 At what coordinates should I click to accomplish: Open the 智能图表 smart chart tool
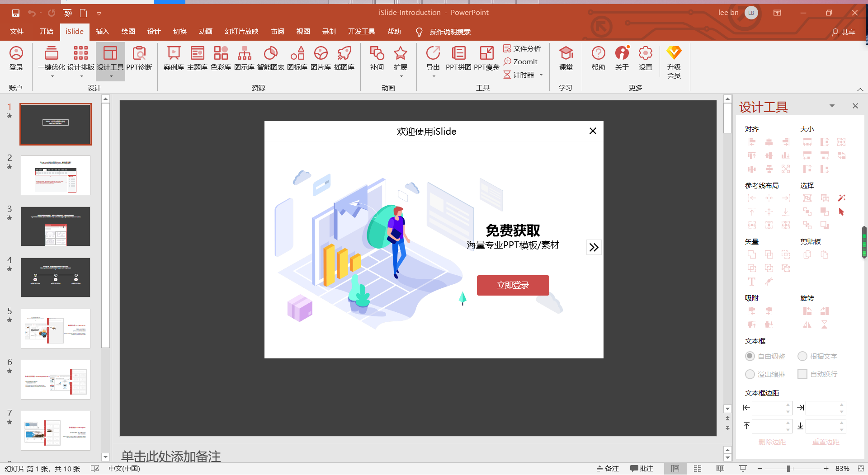(270, 59)
